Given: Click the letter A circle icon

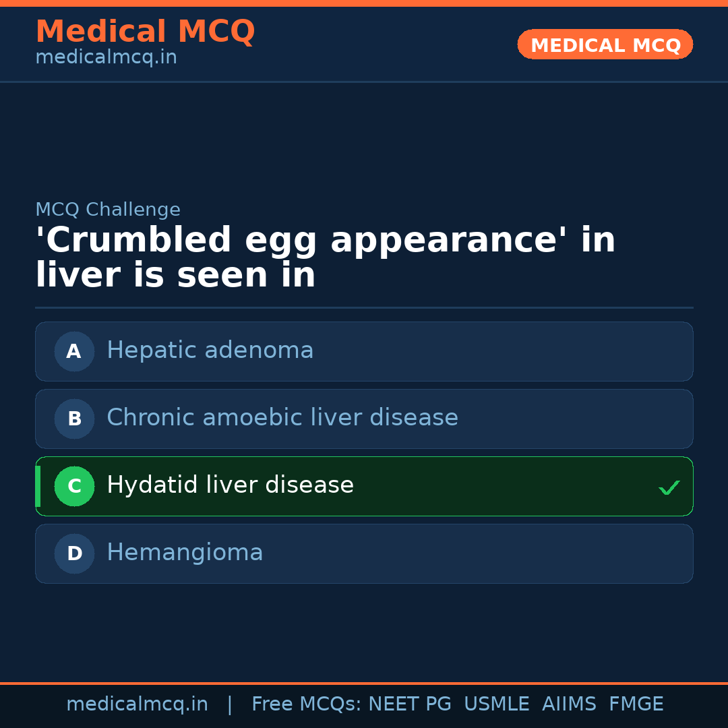Looking at the screenshot, I should [74, 351].
